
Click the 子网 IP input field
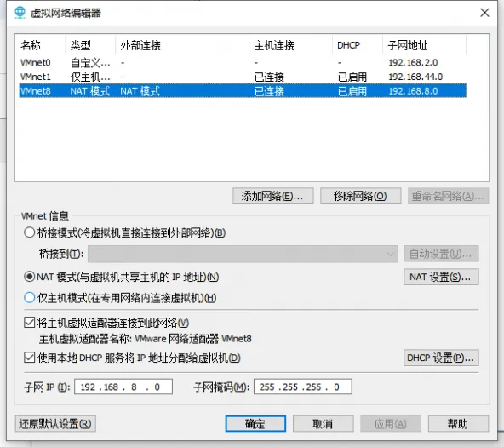point(123,387)
